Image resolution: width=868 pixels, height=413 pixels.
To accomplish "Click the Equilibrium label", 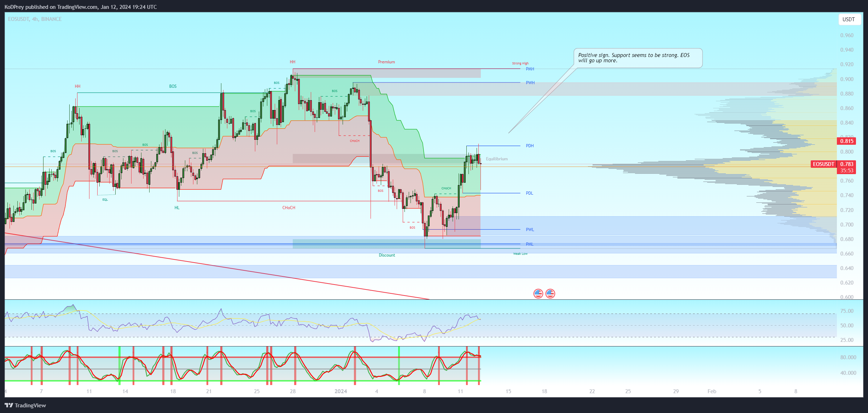I will pos(496,159).
